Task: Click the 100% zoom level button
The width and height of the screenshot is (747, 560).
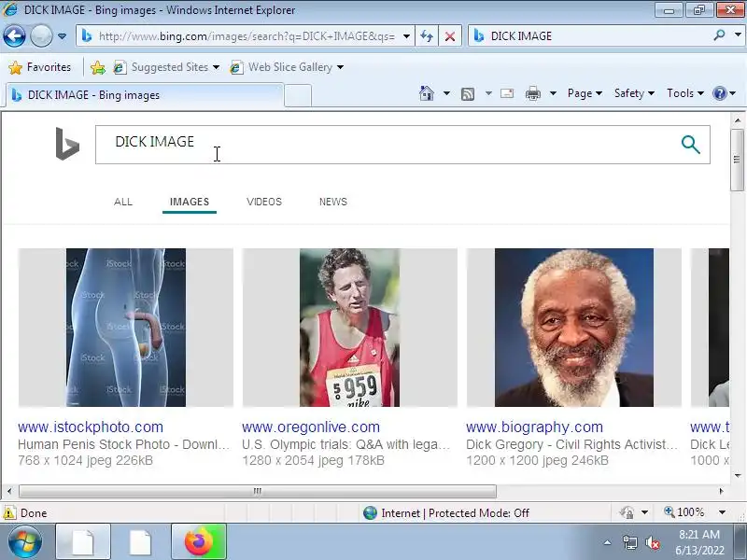Action: tap(684, 512)
